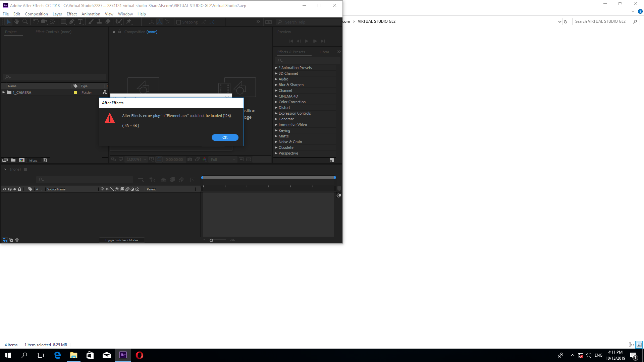
Task: Click OK to dismiss Element.aex error
Action: tap(225, 137)
